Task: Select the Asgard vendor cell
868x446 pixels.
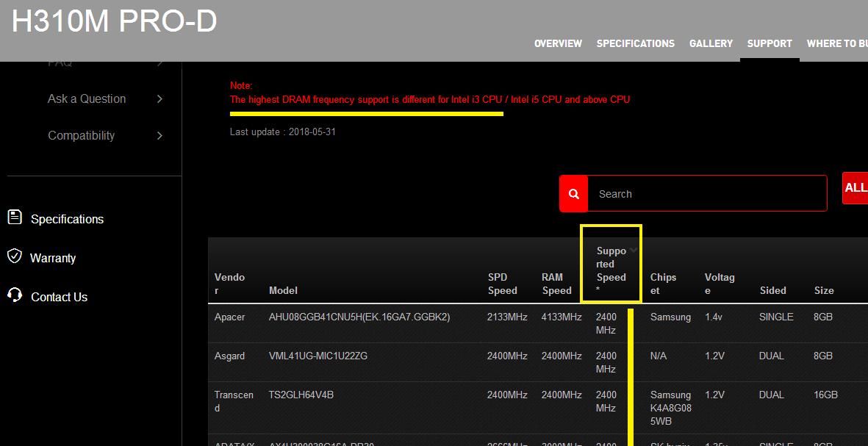Action: [230, 356]
